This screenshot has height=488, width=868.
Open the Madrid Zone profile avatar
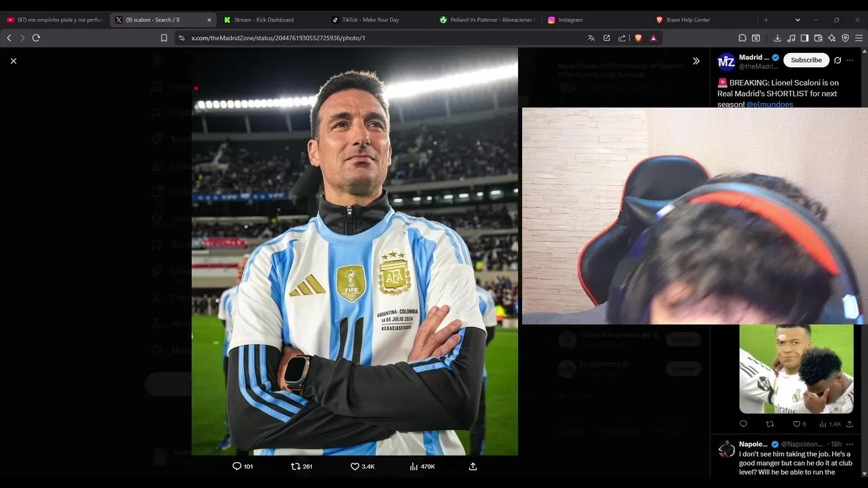tap(726, 62)
